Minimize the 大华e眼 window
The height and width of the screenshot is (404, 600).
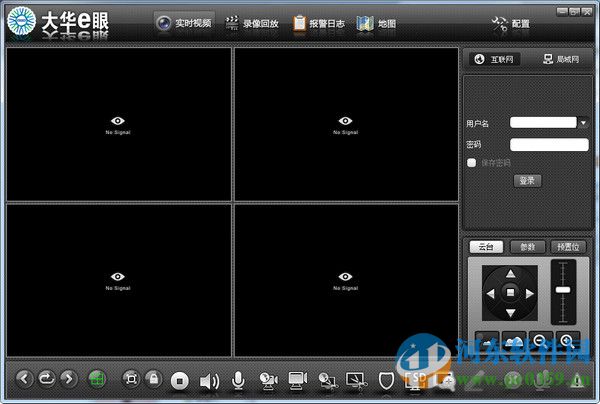coord(562,12)
